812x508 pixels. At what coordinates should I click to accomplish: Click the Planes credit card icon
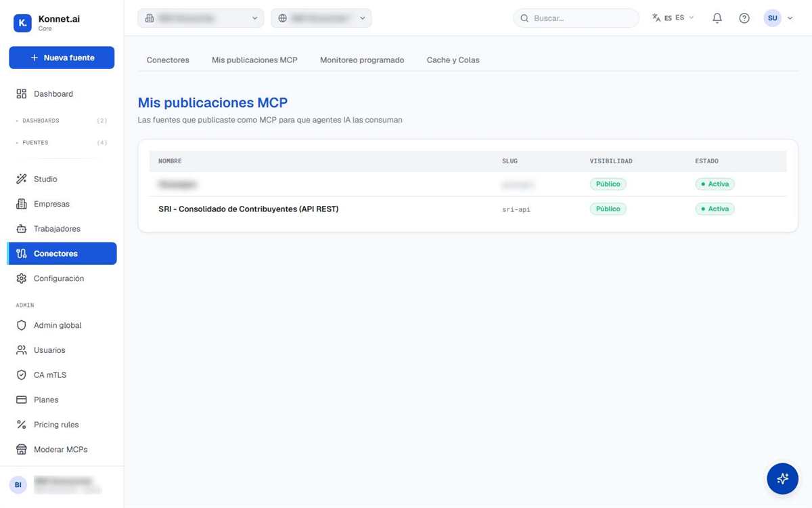(21, 400)
